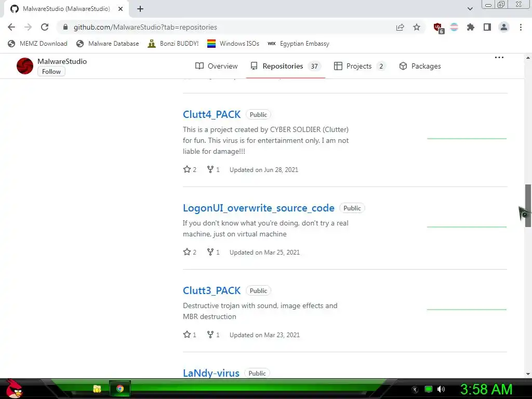Open a new browser tab
The width and height of the screenshot is (532, 399).
(x=140, y=9)
